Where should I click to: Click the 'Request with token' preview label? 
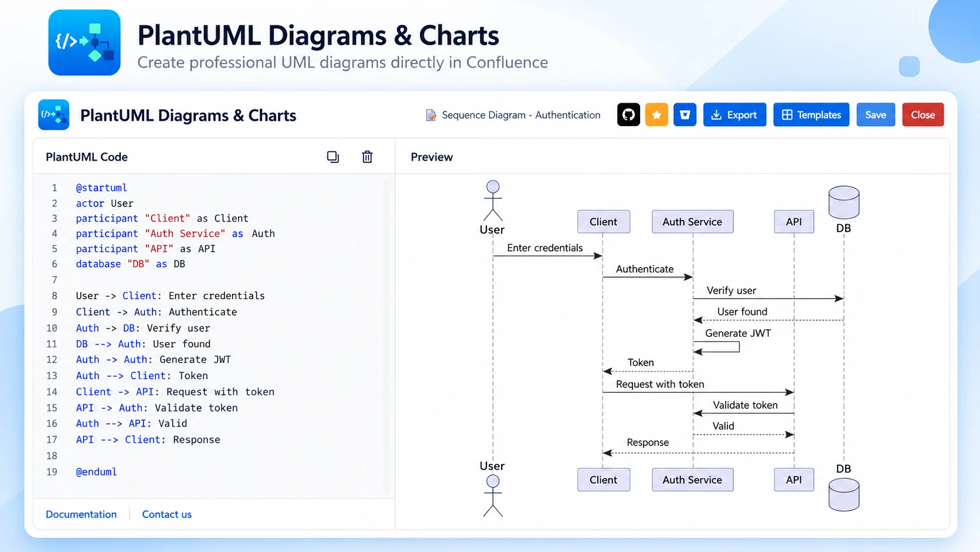[660, 384]
